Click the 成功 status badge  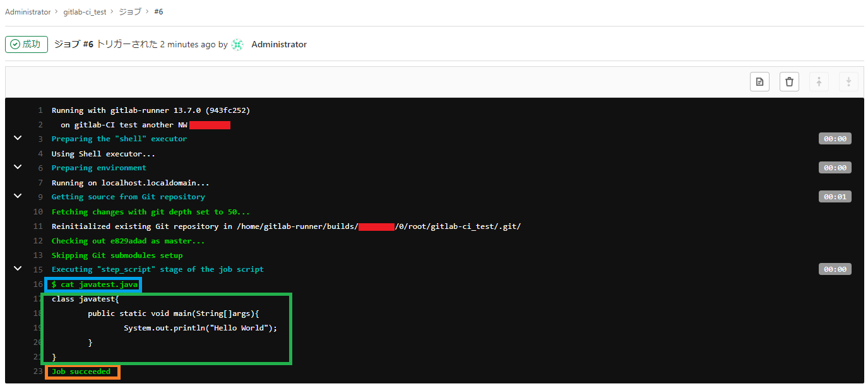click(26, 44)
